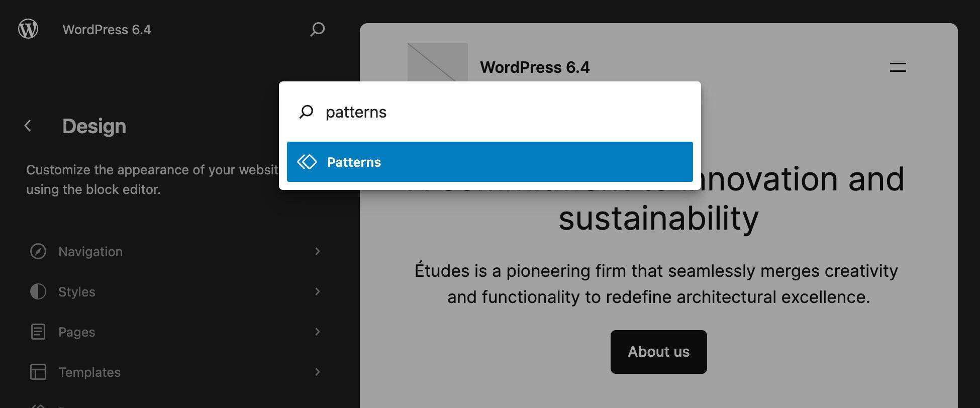Focus the command palette search field
The image size is (980, 408).
point(503,112)
